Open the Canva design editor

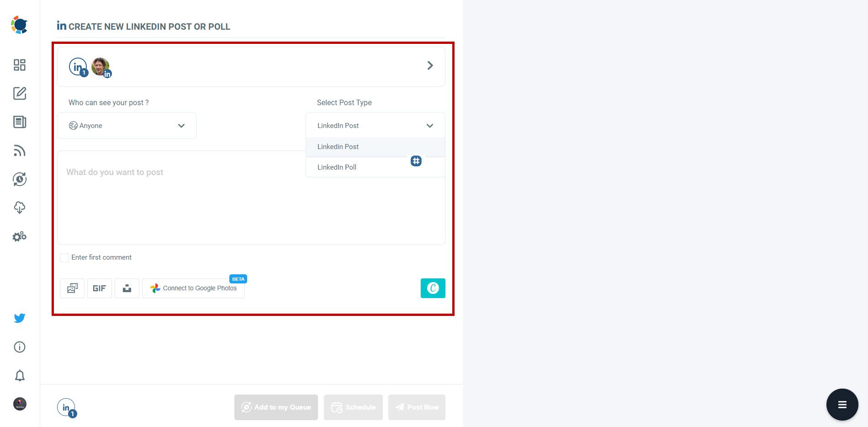pyautogui.click(x=433, y=288)
